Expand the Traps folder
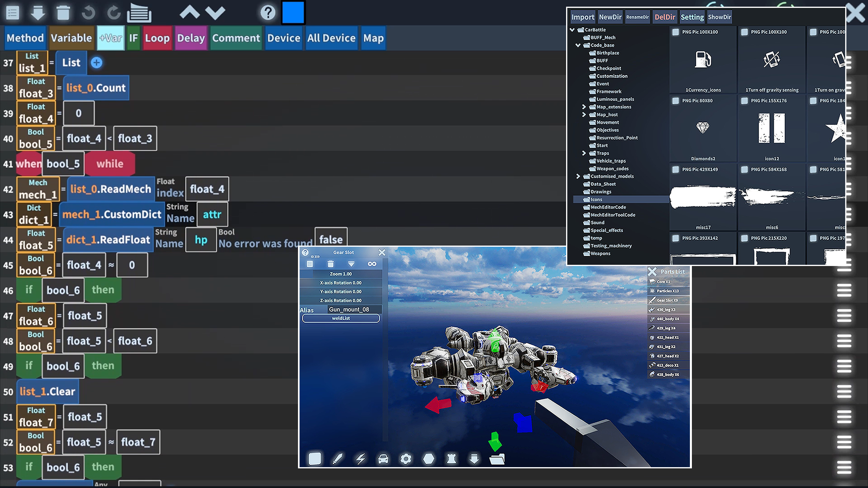Screen dimensions: 868x488 click(585, 153)
